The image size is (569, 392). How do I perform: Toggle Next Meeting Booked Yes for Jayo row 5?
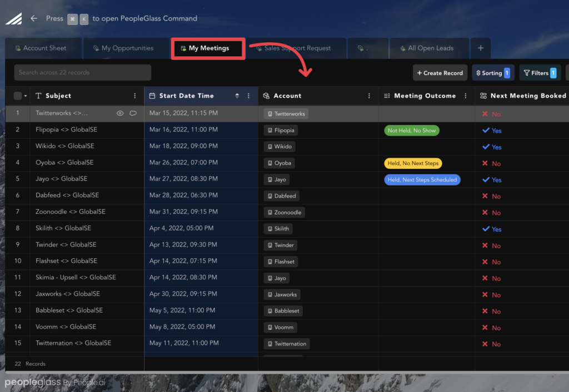pyautogui.click(x=492, y=180)
